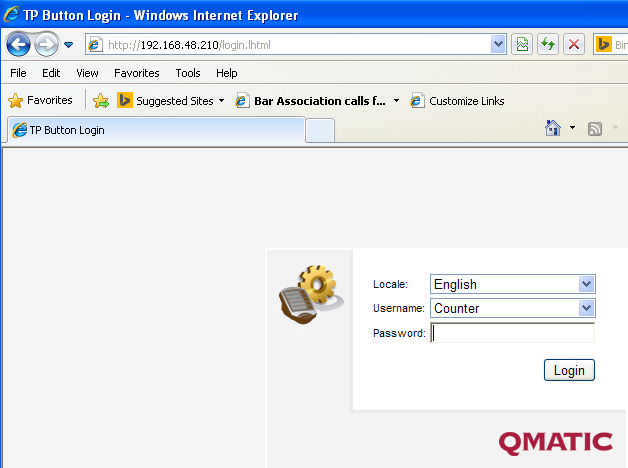Open the recent pages dropdown arrow

point(68,45)
